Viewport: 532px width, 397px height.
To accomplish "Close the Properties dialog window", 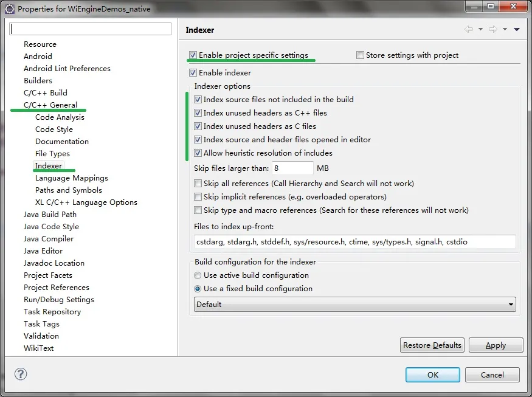I will 513,7.
